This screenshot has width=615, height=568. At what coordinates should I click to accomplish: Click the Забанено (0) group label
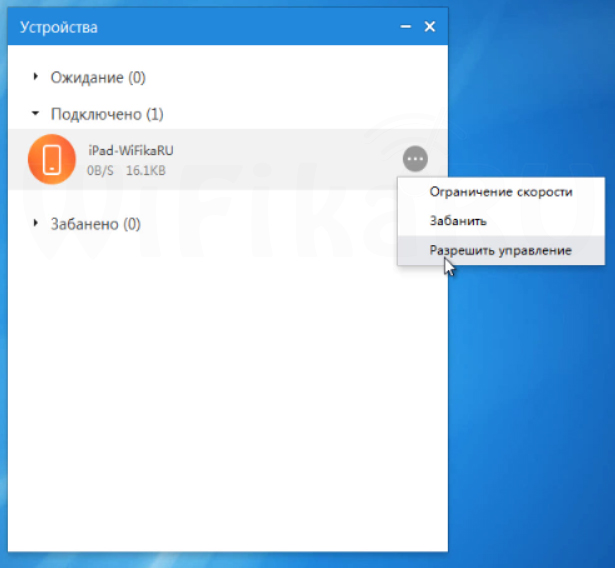coord(96,224)
